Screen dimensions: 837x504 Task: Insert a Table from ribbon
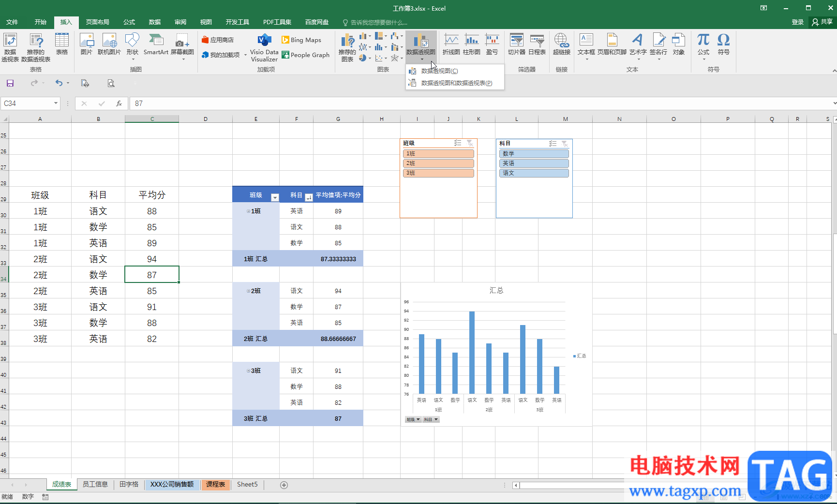coord(62,44)
